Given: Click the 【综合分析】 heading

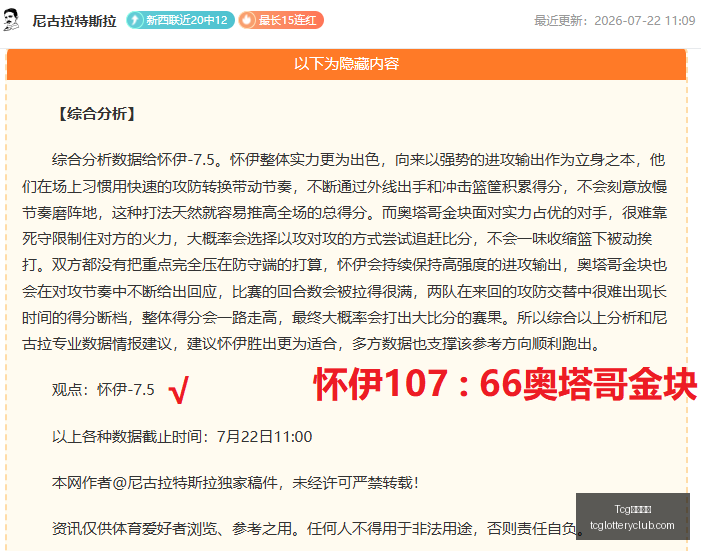Looking at the screenshot, I should point(97,114).
